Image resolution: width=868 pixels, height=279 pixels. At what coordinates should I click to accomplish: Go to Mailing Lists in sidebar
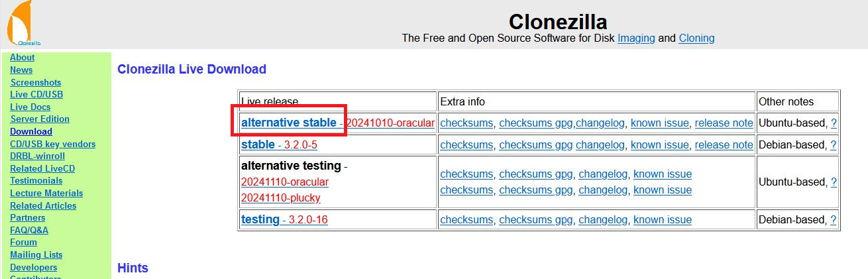(36, 254)
